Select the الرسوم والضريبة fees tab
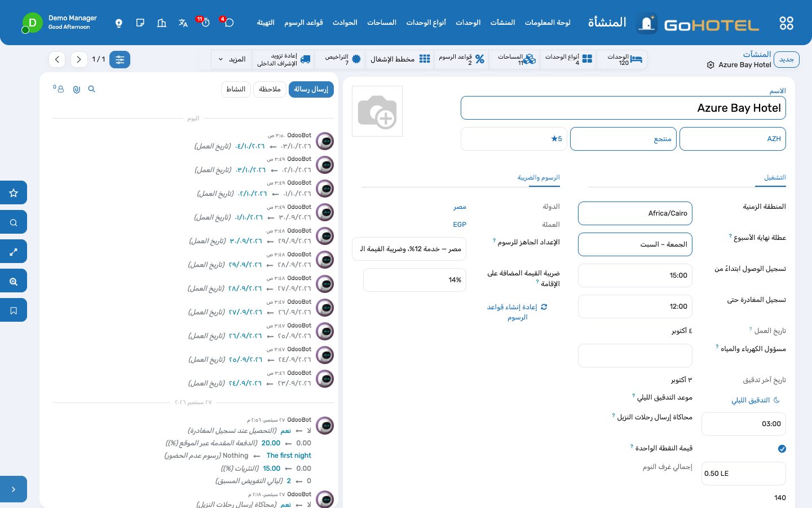The image size is (812, 508). tap(539, 178)
